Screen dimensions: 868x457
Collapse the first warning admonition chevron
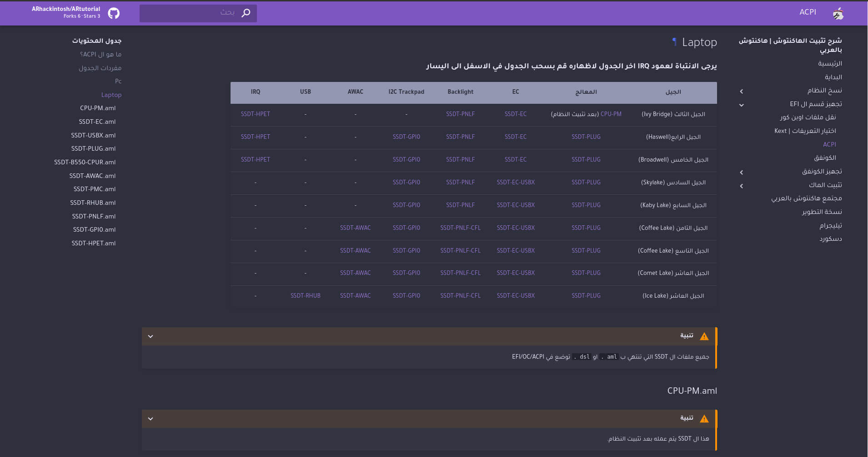coord(151,336)
